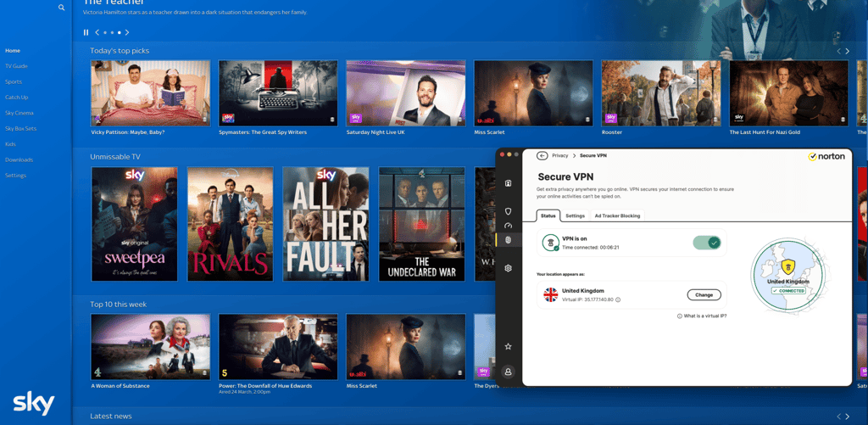Open Miss Scarlet in Today's top picks

[534, 93]
